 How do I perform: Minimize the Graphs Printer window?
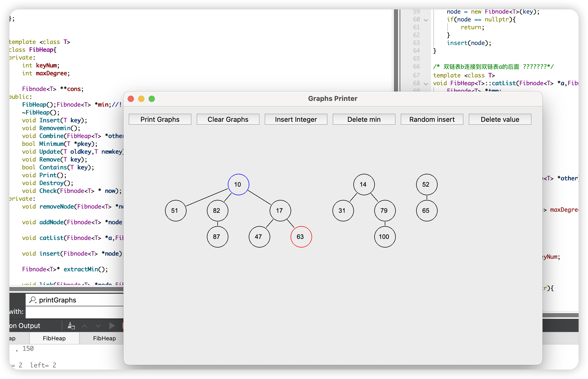pos(141,99)
